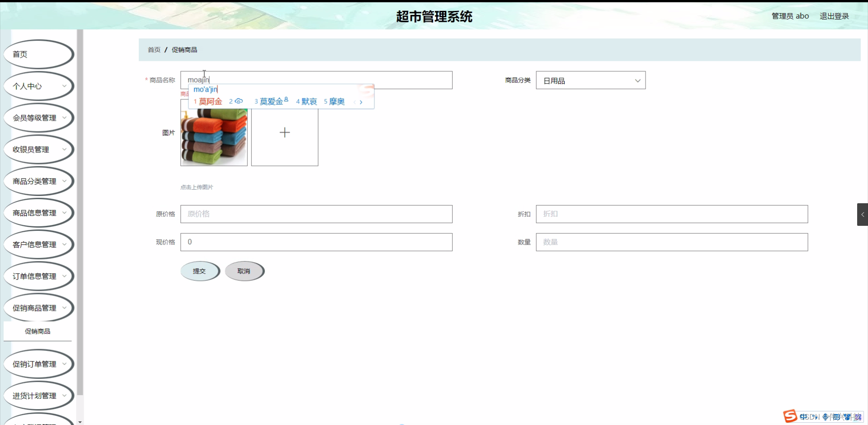Select the 促销商品 submenu item
Screen dimensions: 868x425
pyautogui.click(x=38, y=331)
